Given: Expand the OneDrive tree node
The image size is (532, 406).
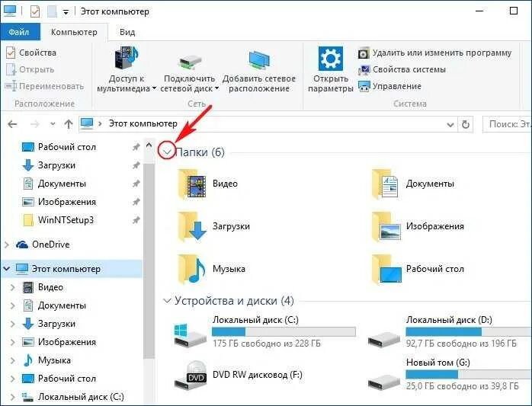Looking at the screenshot, I should tap(6, 245).
